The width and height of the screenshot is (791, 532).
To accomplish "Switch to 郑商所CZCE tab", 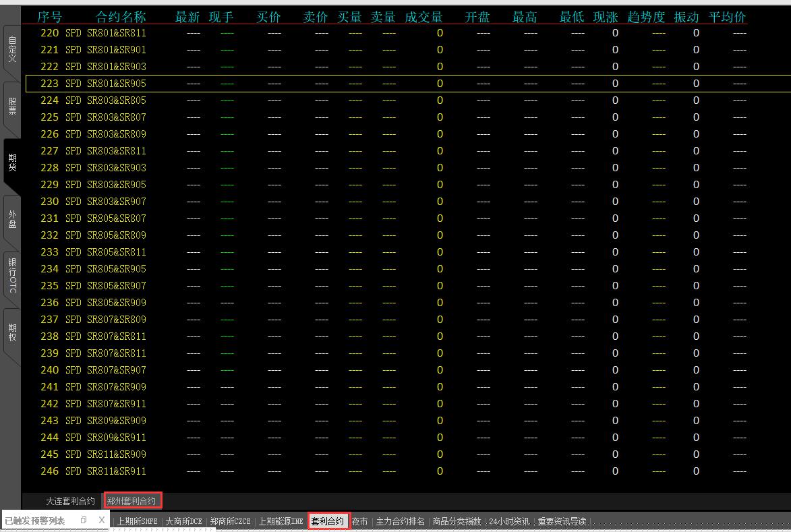I will tap(230, 521).
